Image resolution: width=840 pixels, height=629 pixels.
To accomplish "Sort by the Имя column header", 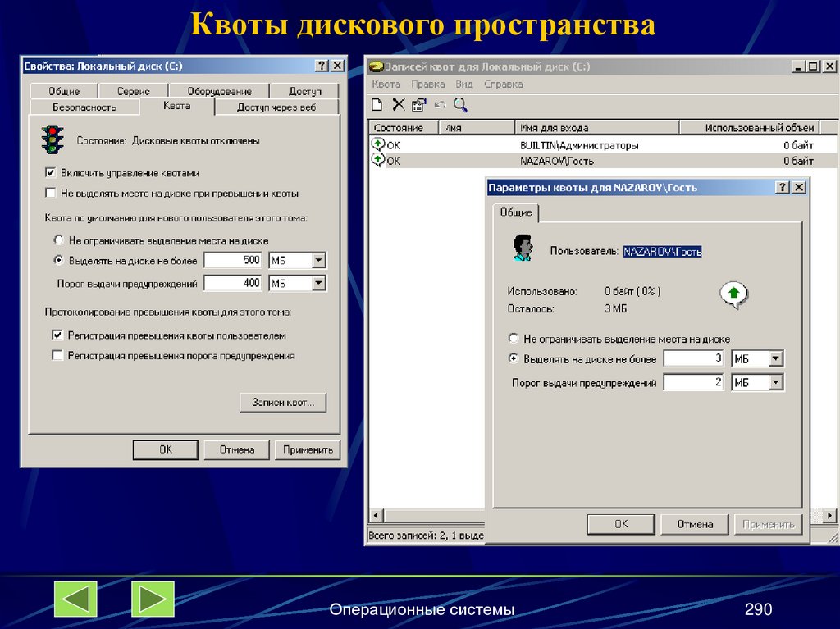I will (x=477, y=127).
